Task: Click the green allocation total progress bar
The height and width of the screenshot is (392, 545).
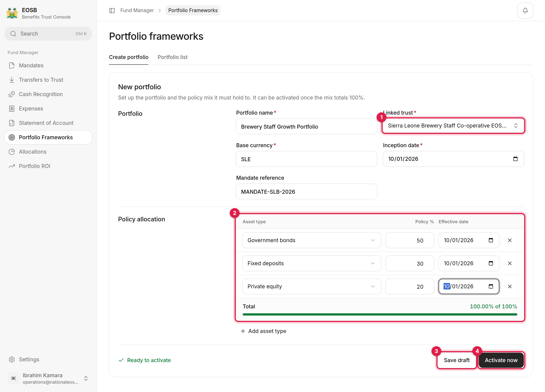Action: (x=380, y=314)
